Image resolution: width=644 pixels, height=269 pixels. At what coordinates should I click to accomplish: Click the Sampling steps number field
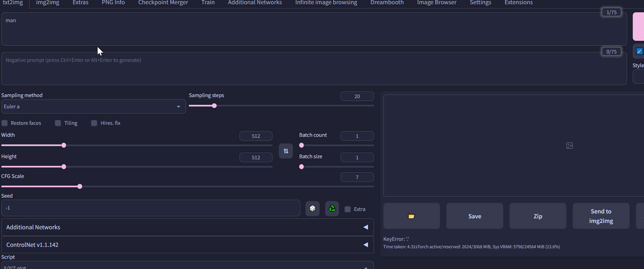click(x=357, y=96)
